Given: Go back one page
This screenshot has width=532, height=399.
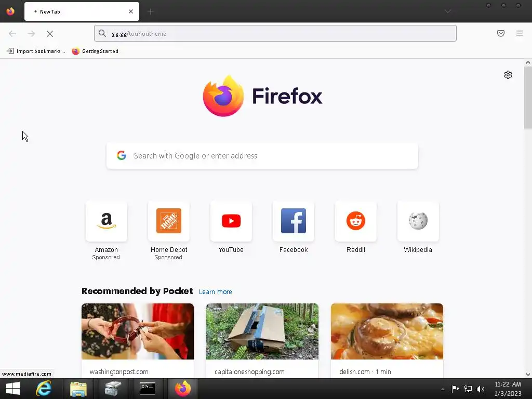Looking at the screenshot, I should [12, 34].
